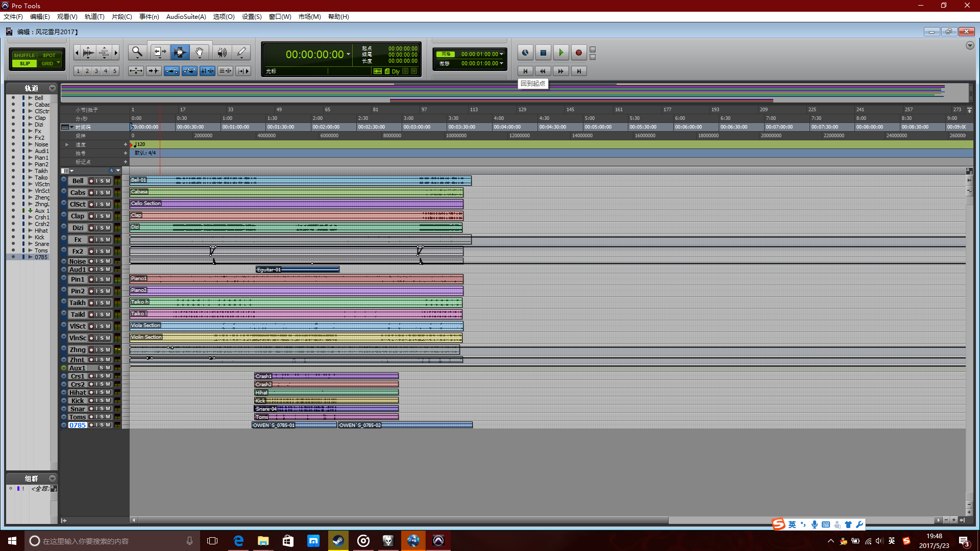Solo the Cabs track
Image resolution: width=980 pixels, height=551 pixels.
click(102, 192)
